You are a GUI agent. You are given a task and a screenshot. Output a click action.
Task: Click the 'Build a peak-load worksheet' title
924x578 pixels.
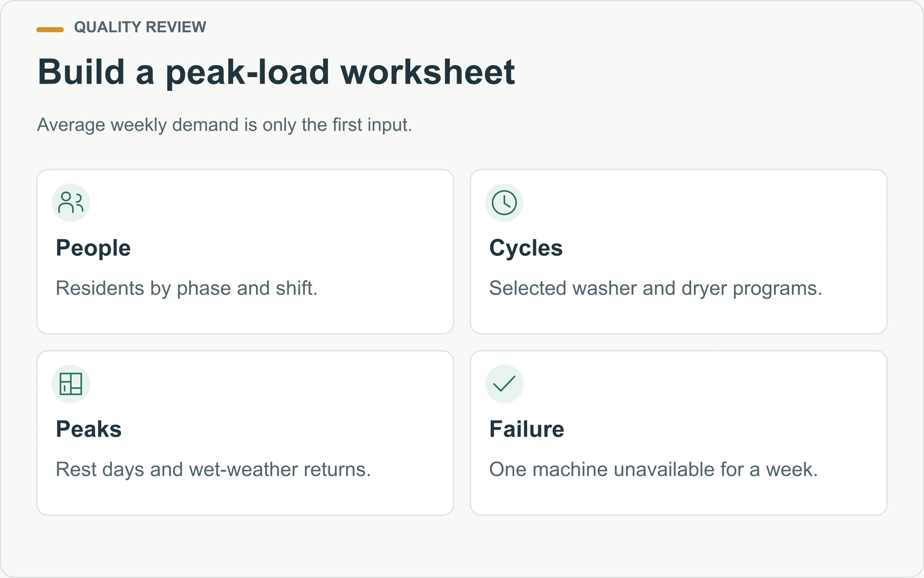click(276, 72)
